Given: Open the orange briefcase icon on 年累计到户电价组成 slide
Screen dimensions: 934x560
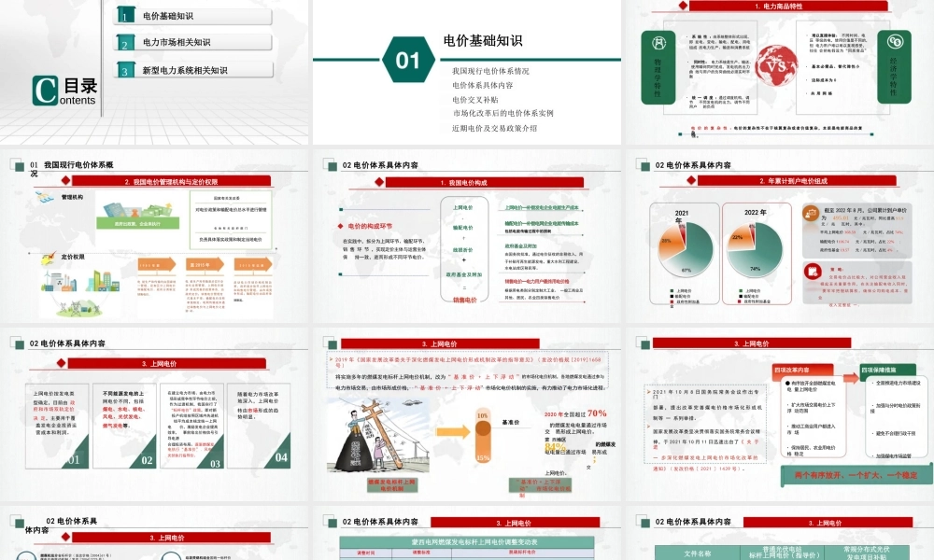Looking at the screenshot, I should tap(810, 214).
